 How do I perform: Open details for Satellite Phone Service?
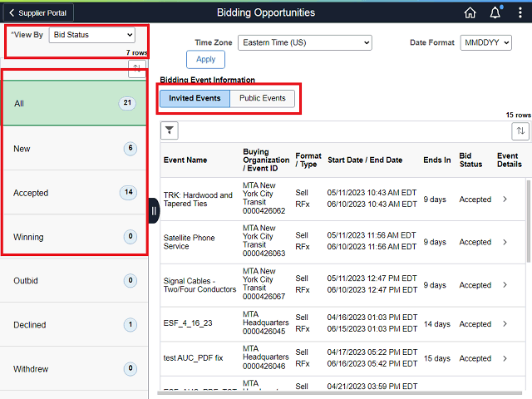coord(505,242)
